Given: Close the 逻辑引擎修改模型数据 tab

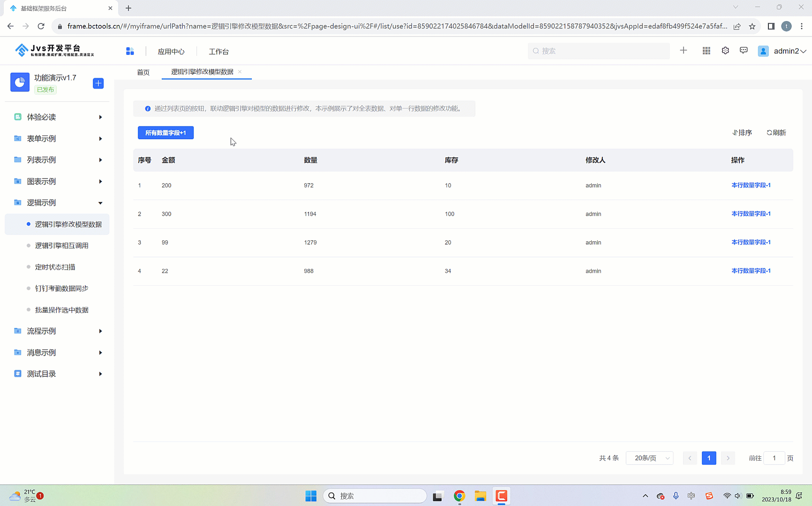Looking at the screenshot, I should (x=240, y=72).
